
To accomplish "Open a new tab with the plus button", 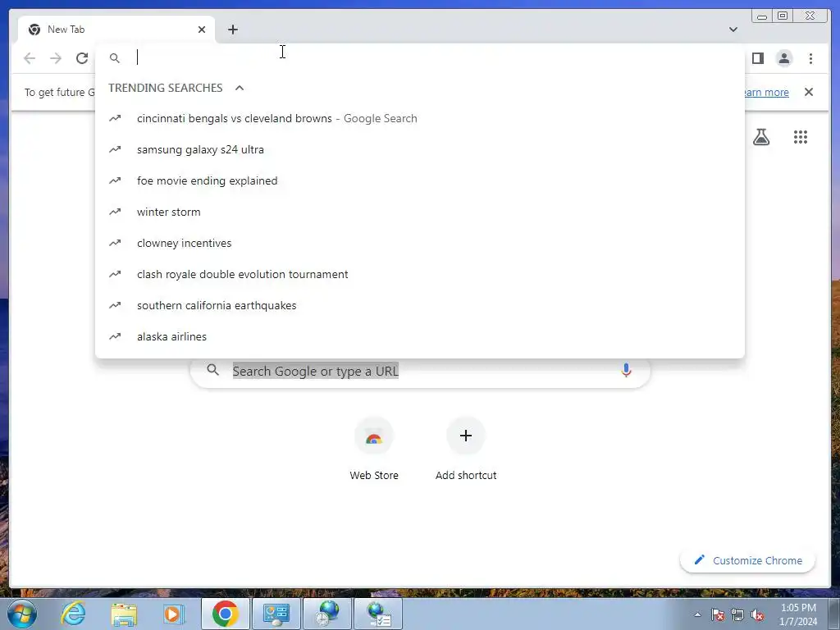I will tap(232, 30).
